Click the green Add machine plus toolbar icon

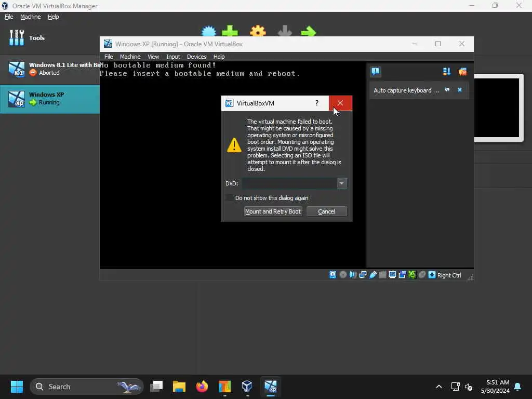click(230, 31)
